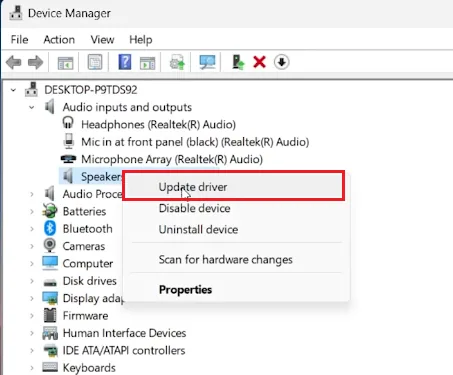Screen dimensions: 453x375
Task: Click the Batteries category icon
Action: pyautogui.click(x=50, y=211)
